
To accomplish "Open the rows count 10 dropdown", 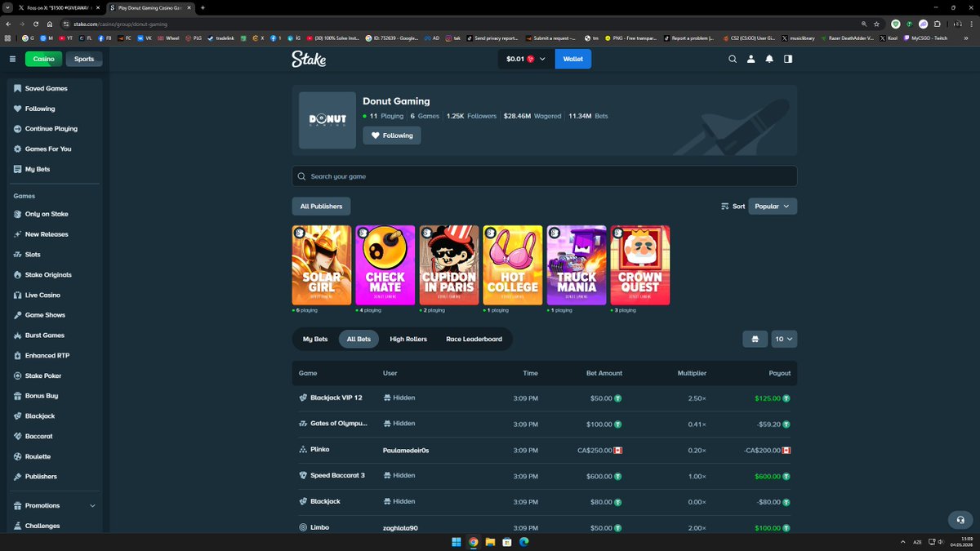I will point(784,339).
